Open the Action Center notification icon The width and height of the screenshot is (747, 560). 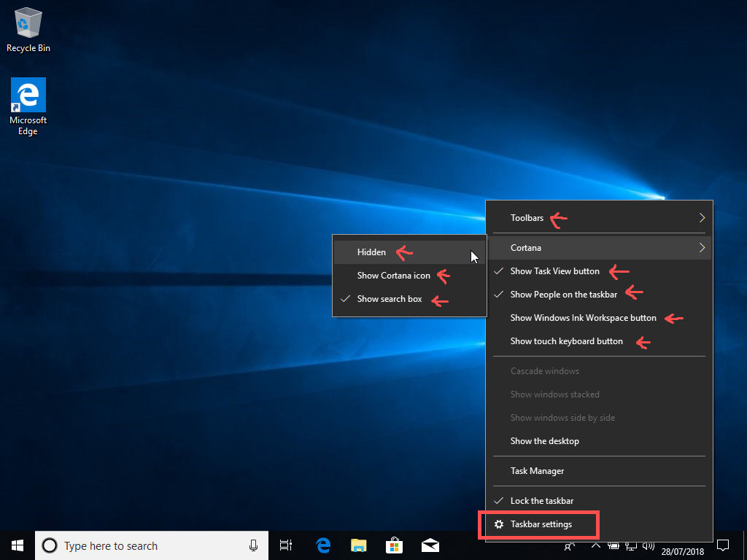(723, 545)
